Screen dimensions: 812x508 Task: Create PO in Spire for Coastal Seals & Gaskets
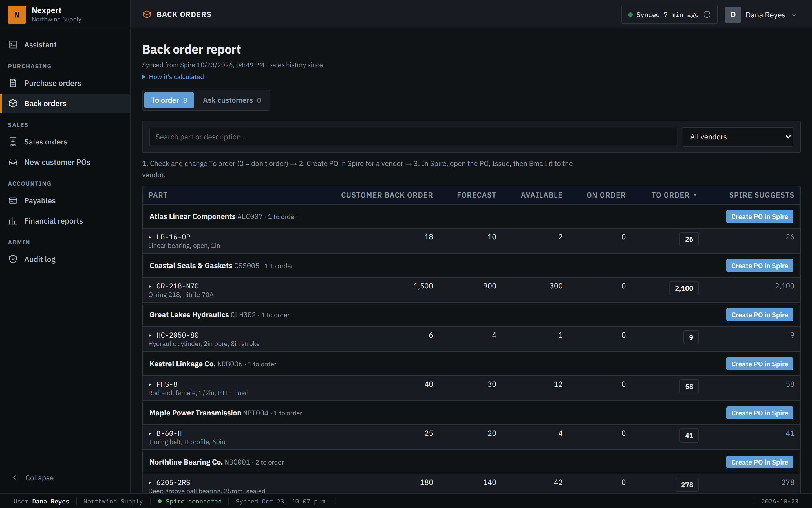(760, 266)
